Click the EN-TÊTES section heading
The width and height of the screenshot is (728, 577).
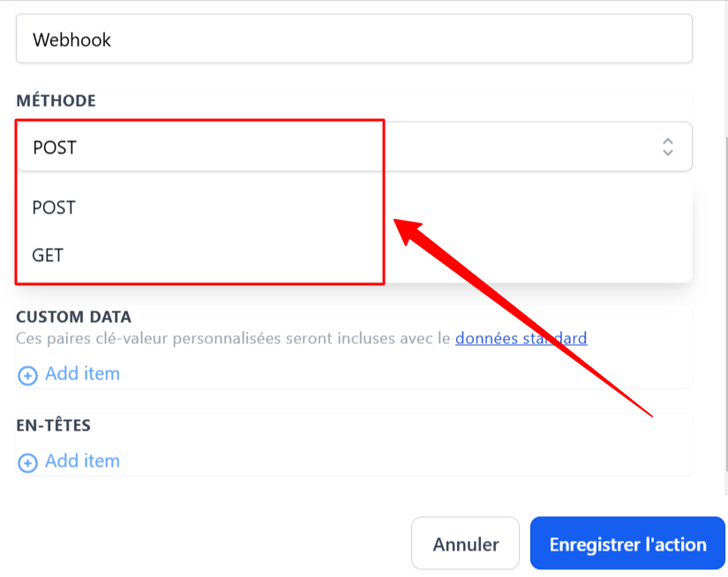54,424
